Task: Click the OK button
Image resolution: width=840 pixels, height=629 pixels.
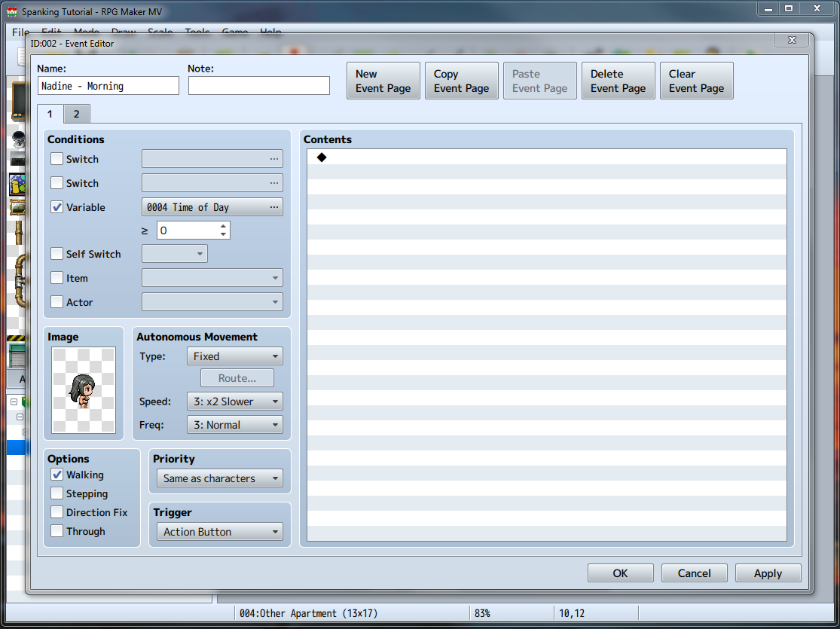Action: 620,573
